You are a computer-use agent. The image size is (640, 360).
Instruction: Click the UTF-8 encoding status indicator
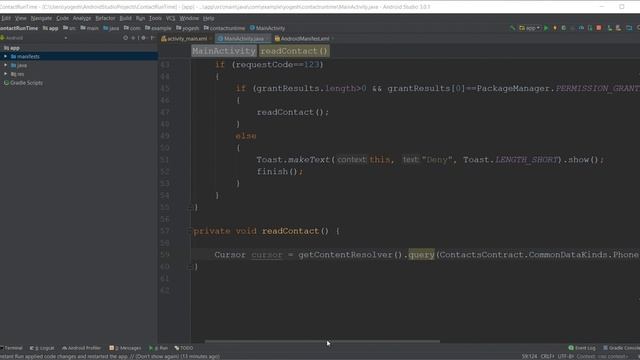(566, 357)
